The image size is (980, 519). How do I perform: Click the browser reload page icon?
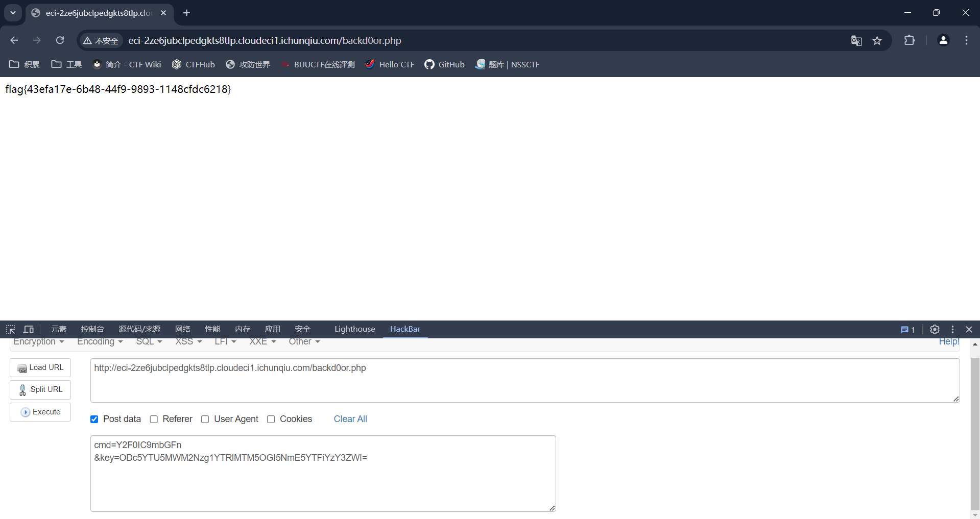60,40
